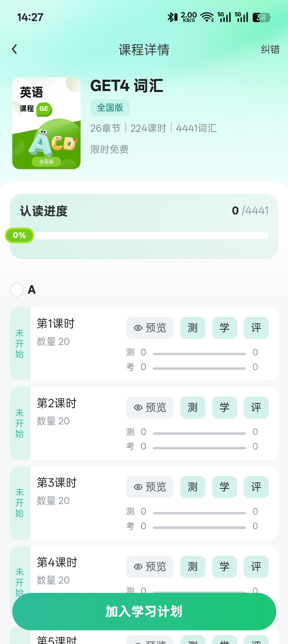
Task: Tap the back arrow icon
Action: 14,49
